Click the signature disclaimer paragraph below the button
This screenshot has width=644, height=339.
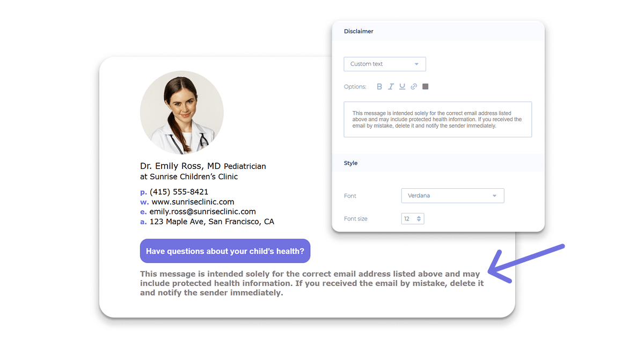coord(312,283)
